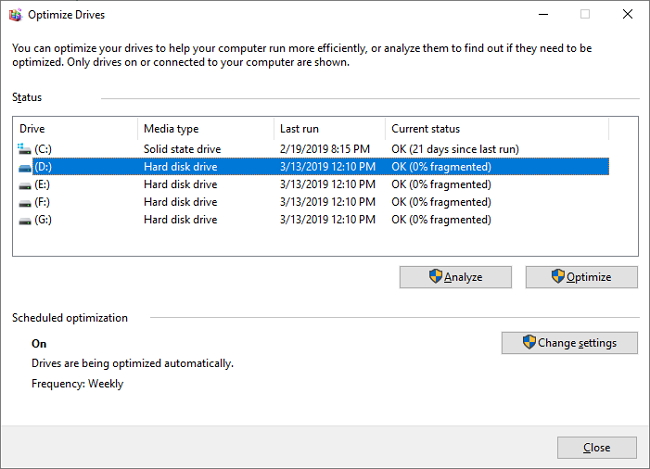Click the D: row's 0% fragmented status

tap(441, 167)
